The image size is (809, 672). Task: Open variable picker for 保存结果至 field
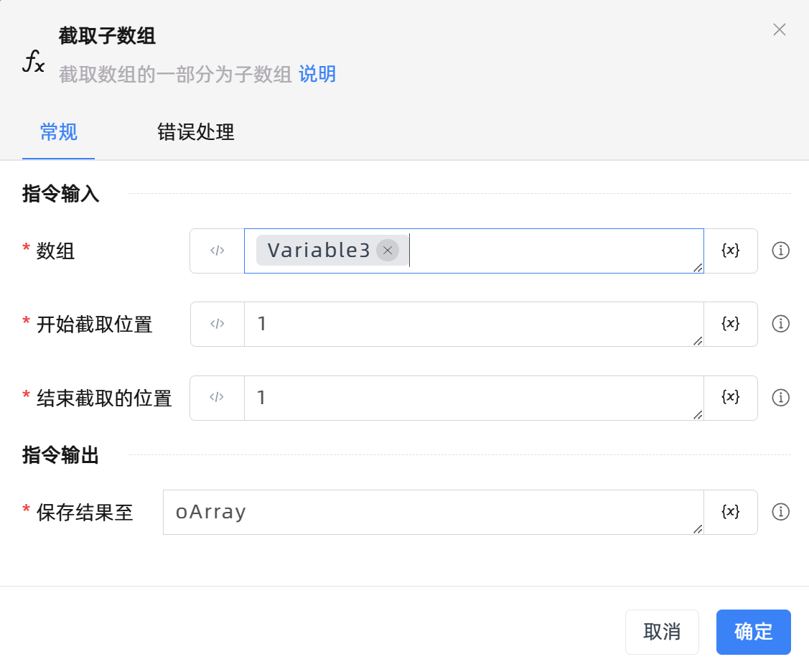[730, 512]
